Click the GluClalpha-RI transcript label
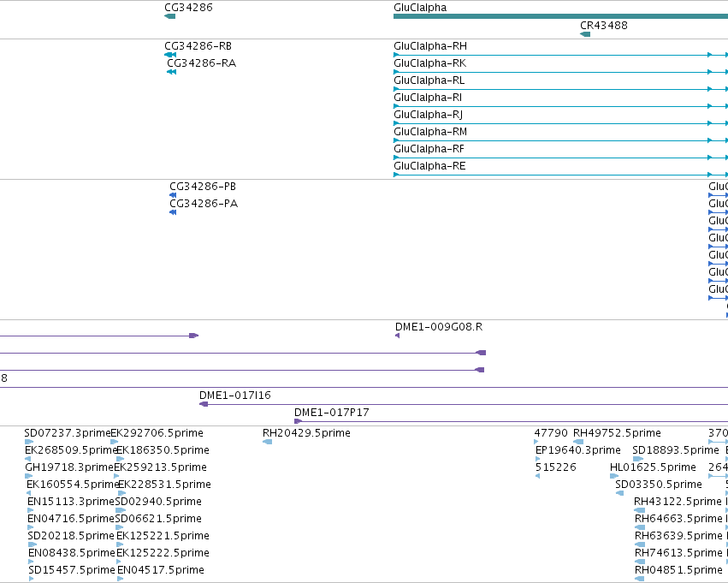The width and height of the screenshot is (728, 583). point(428,98)
